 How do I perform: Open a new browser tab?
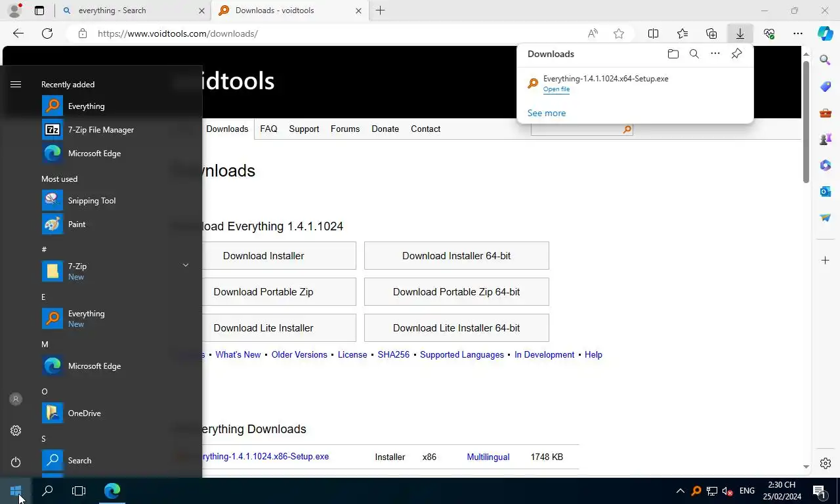click(x=380, y=10)
